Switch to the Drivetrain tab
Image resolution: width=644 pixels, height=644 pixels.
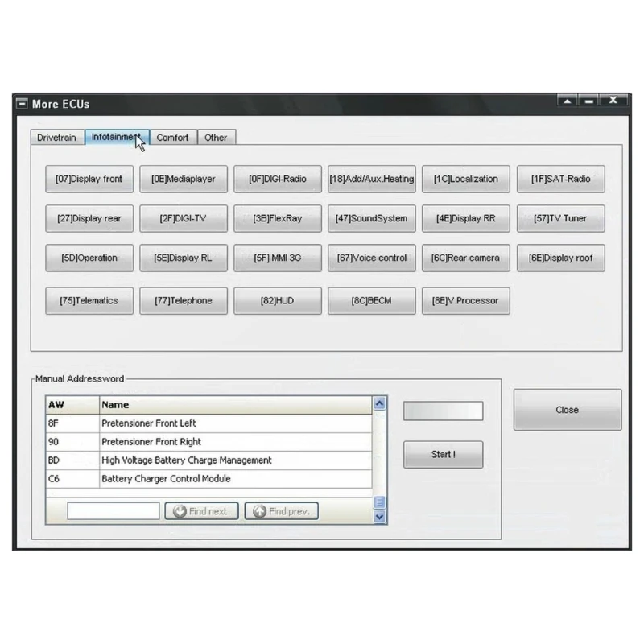[57, 138]
